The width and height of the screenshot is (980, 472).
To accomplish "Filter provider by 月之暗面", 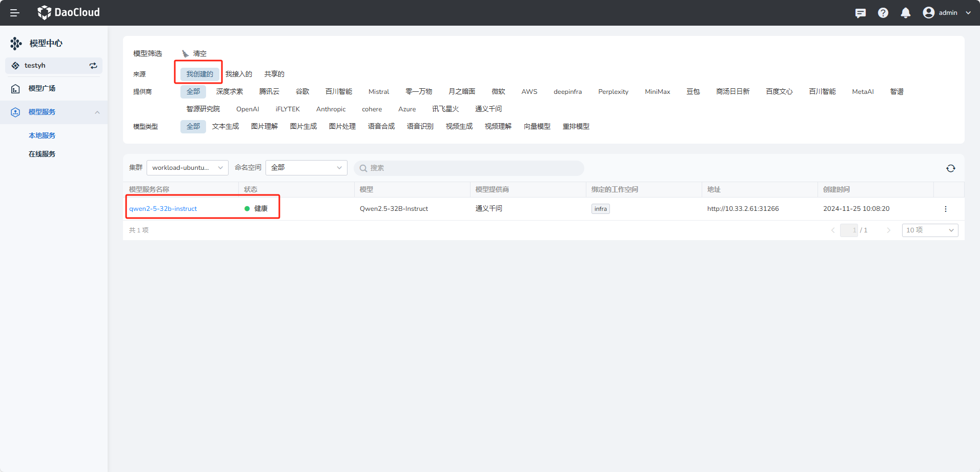I will (462, 92).
